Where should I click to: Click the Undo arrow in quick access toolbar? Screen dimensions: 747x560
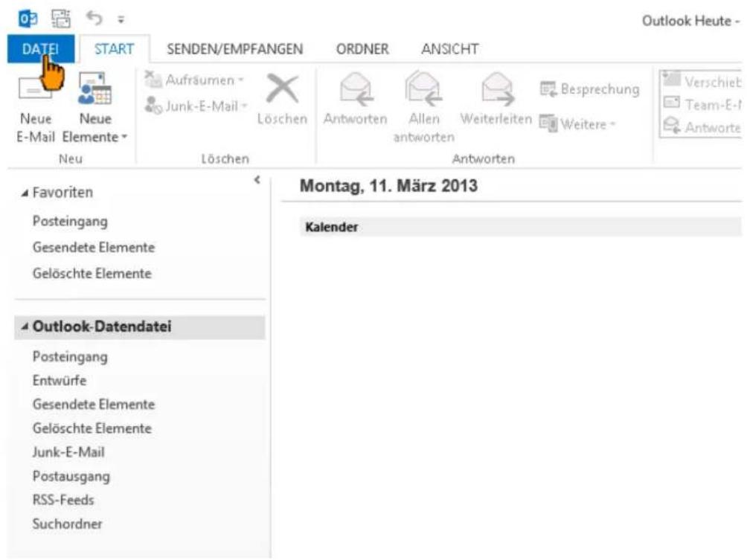tap(94, 19)
